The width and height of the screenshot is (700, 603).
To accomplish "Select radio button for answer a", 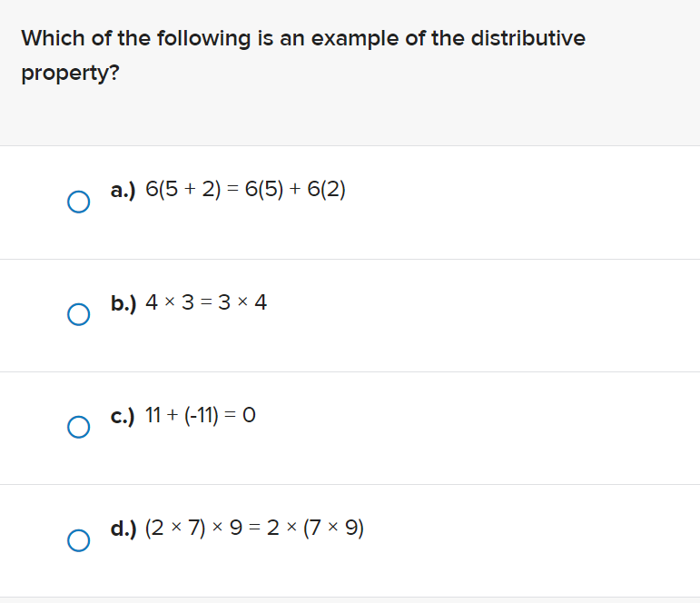I will (79, 202).
